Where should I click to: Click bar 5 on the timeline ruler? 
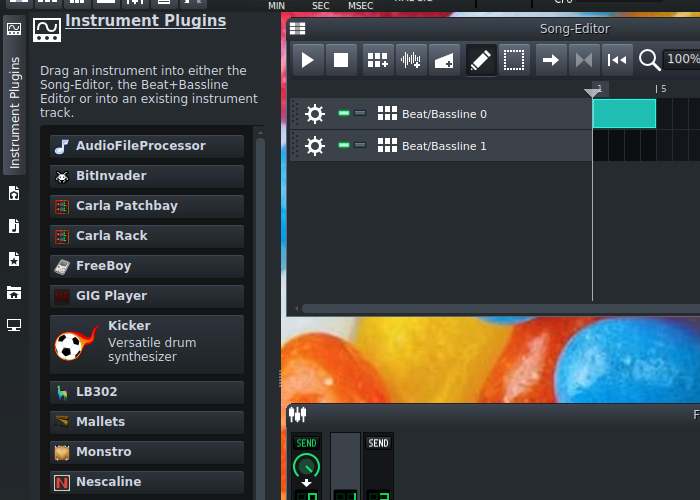tap(662, 89)
